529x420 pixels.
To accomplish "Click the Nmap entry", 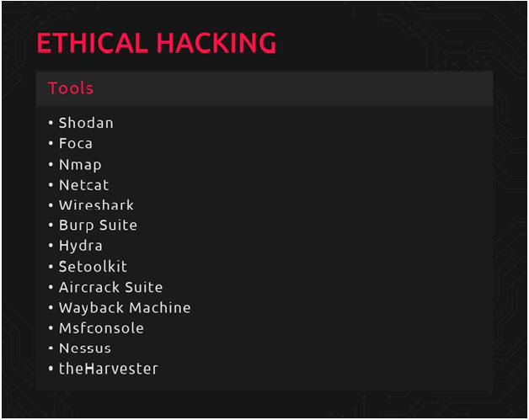I will tap(80, 164).
